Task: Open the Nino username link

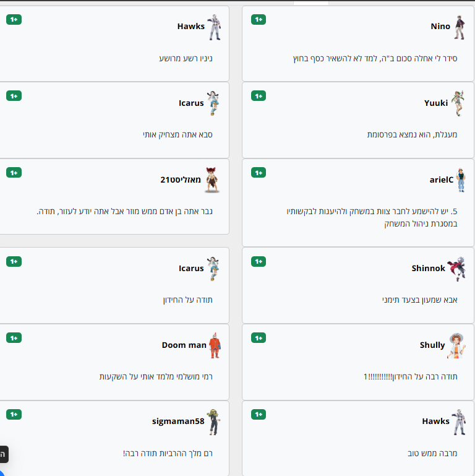Action: (440, 27)
